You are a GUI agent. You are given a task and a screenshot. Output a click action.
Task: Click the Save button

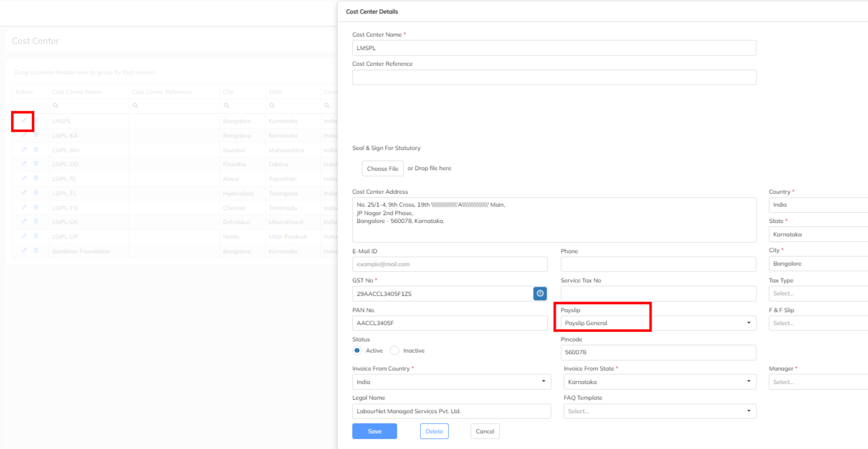coord(375,431)
